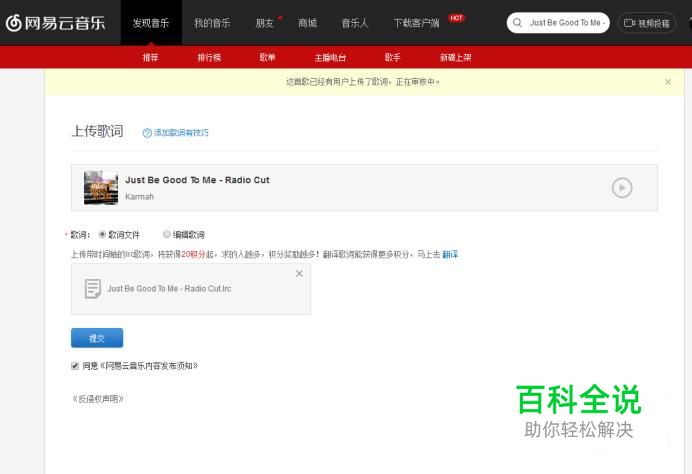The width and height of the screenshot is (692, 474).
Task: Click the NetEase Cloud Music logo
Action: click(x=56, y=23)
